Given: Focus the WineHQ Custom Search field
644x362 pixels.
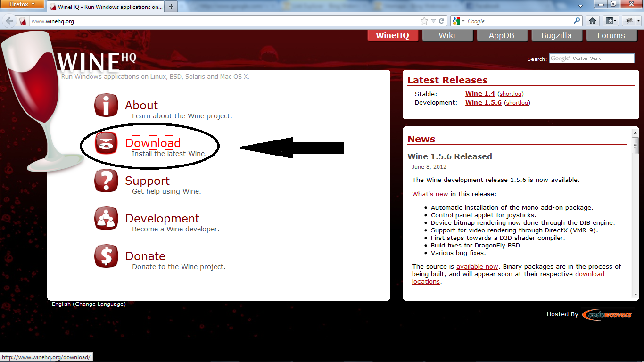Looking at the screenshot, I should coord(592,58).
